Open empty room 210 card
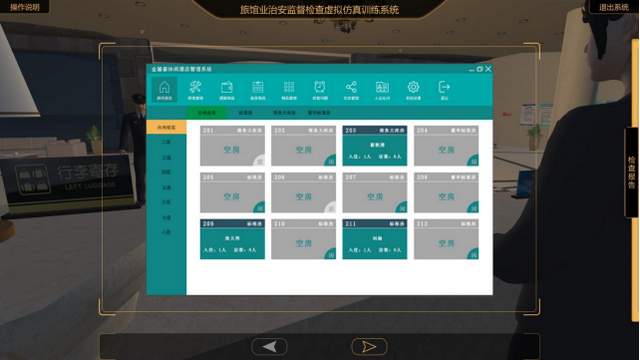 [x=304, y=239]
